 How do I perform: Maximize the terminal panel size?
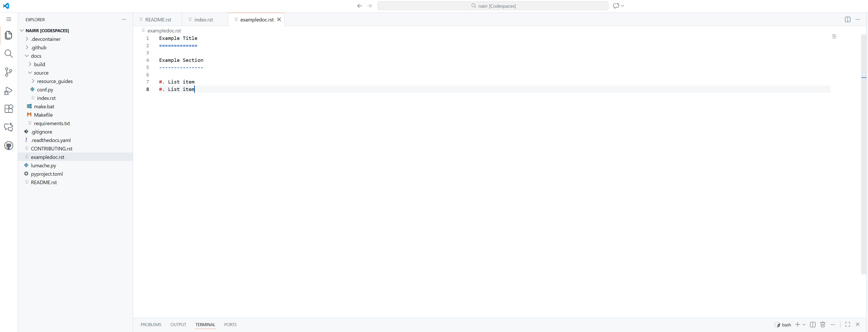click(848, 325)
